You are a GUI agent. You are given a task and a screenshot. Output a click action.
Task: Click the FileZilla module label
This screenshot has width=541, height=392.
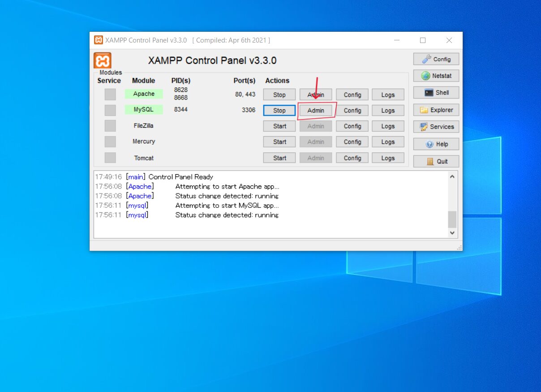144,126
